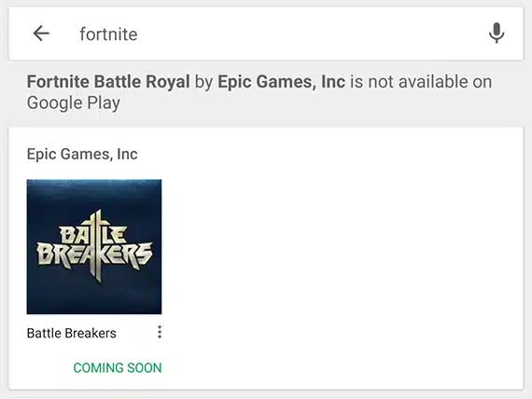Activate the microphone voice search icon
The image size is (532, 399).
497,34
